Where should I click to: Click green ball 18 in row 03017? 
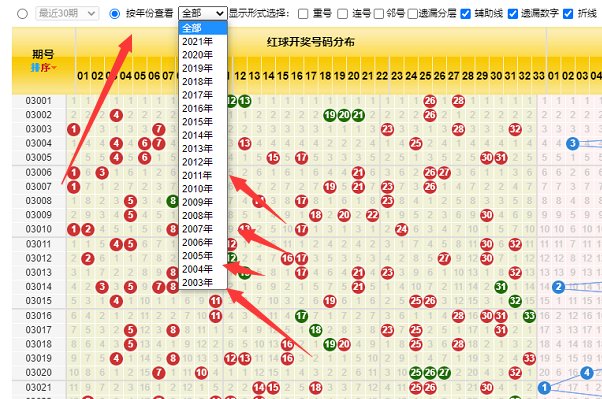click(316, 330)
